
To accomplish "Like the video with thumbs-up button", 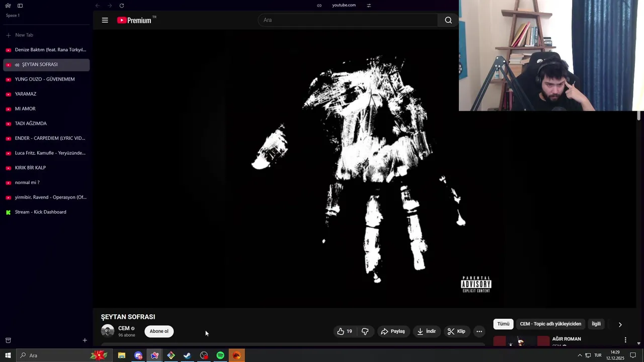I will pyautogui.click(x=345, y=331).
